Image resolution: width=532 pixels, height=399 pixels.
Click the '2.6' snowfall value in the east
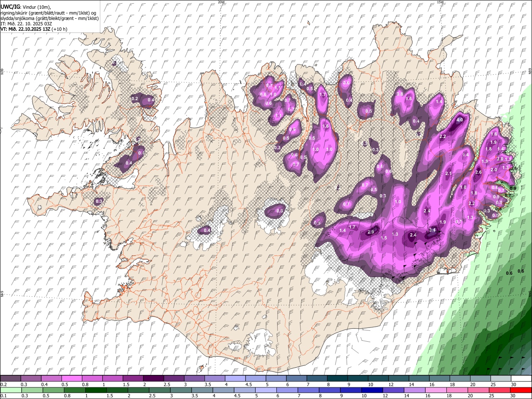pos(478,172)
